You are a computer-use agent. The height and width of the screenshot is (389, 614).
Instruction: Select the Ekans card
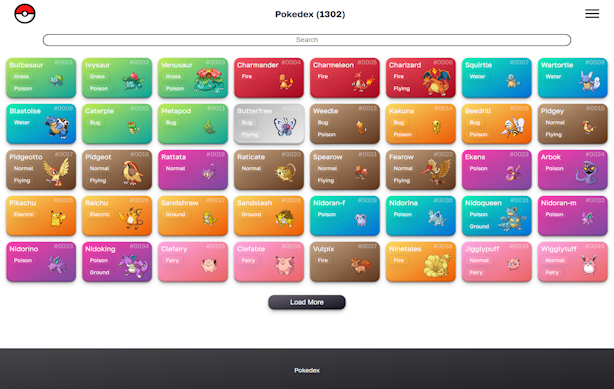pyautogui.click(x=497, y=170)
